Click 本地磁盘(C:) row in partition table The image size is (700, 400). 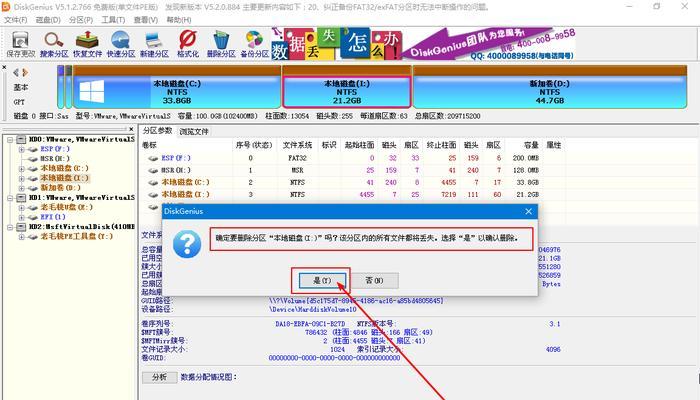point(353,182)
